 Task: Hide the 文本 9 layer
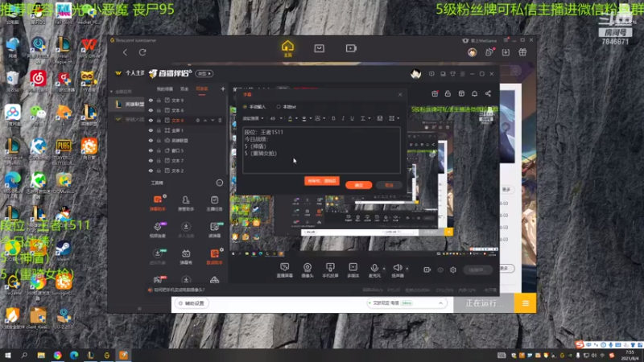click(151, 100)
